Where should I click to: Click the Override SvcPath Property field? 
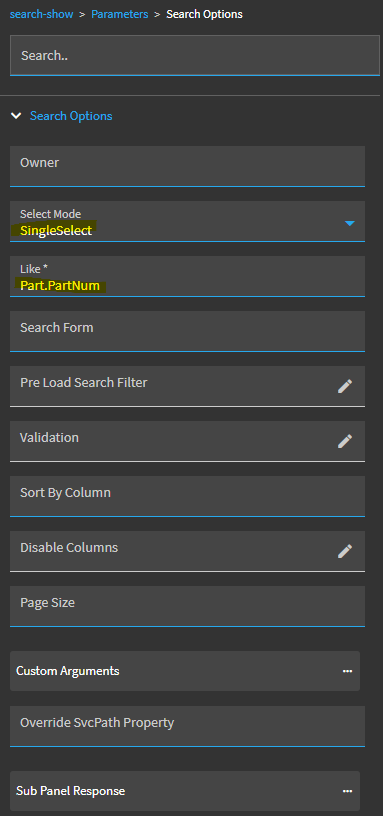pyautogui.click(x=187, y=726)
